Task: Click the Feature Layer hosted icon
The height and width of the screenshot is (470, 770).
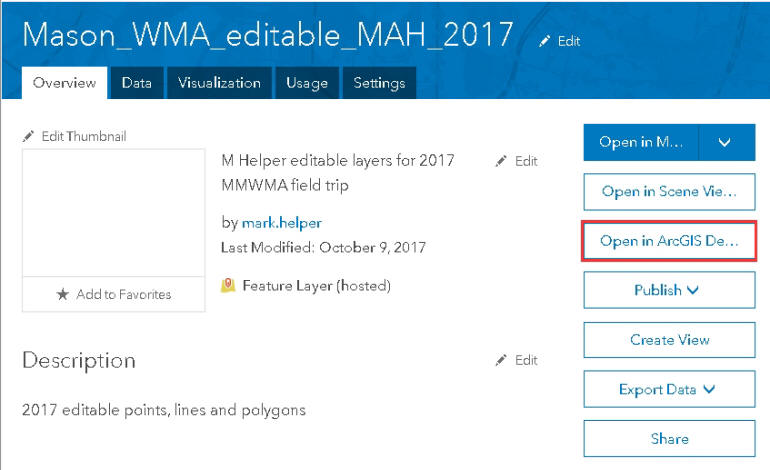Action: pyautogui.click(x=228, y=285)
